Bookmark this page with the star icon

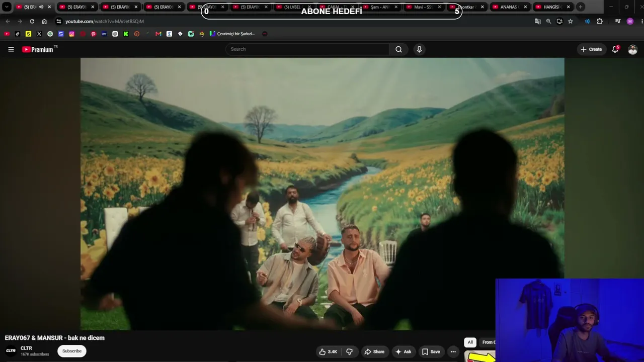click(570, 21)
